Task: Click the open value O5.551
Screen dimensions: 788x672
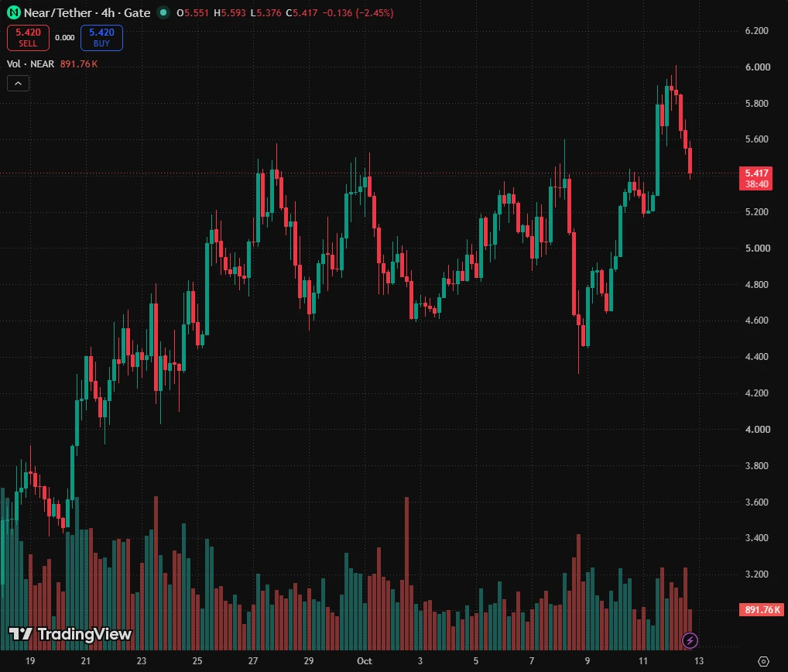Action: tap(193, 12)
